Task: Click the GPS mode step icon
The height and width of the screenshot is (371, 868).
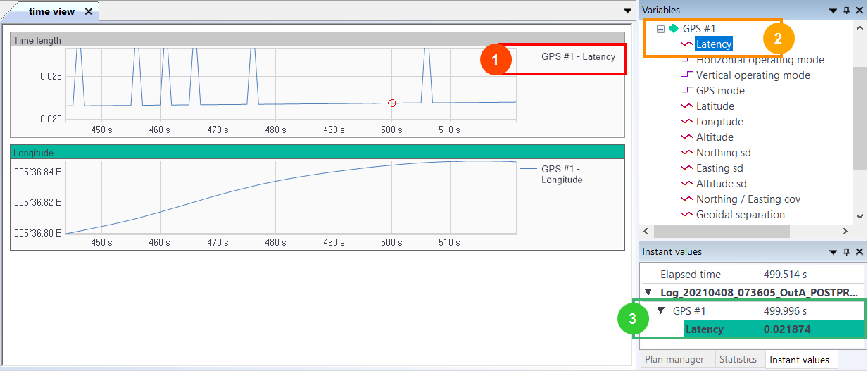Action: pyautogui.click(x=686, y=91)
